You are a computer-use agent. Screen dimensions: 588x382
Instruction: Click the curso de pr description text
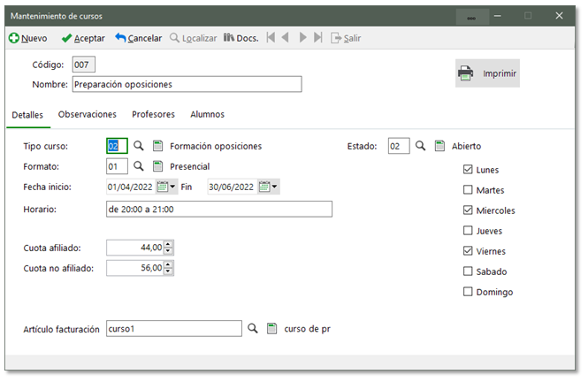tap(307, 329)
